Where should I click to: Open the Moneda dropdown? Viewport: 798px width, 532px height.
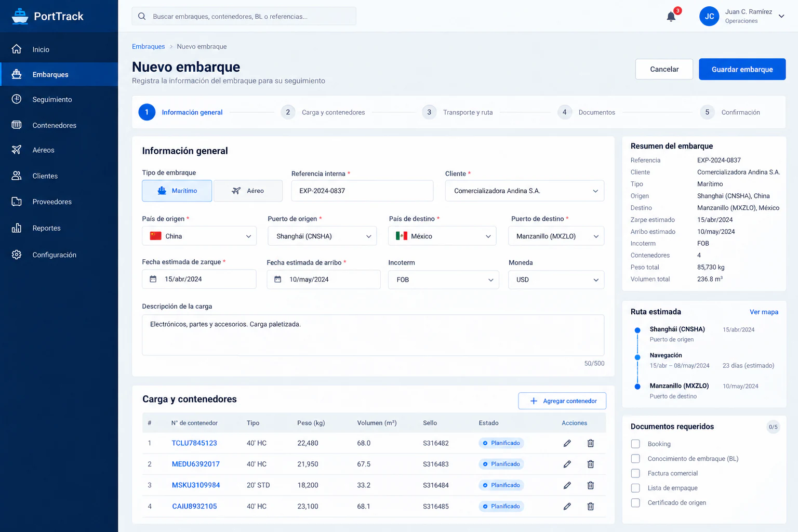click(556, 280)
